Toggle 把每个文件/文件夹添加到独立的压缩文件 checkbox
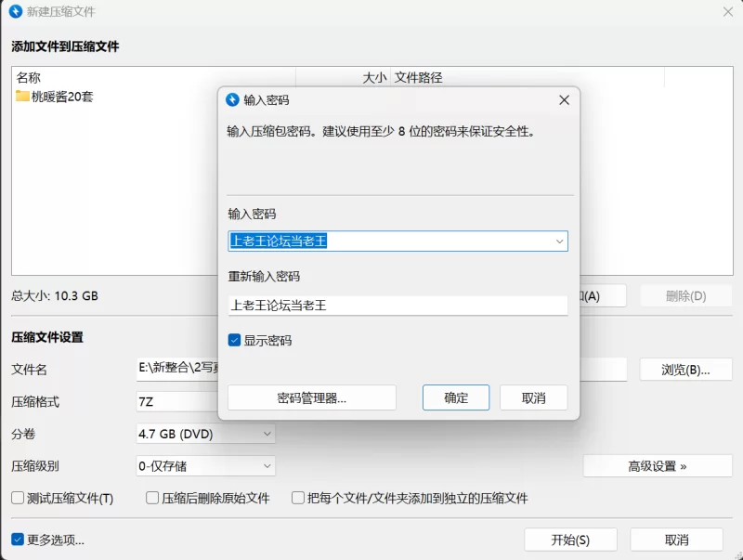 299,498
